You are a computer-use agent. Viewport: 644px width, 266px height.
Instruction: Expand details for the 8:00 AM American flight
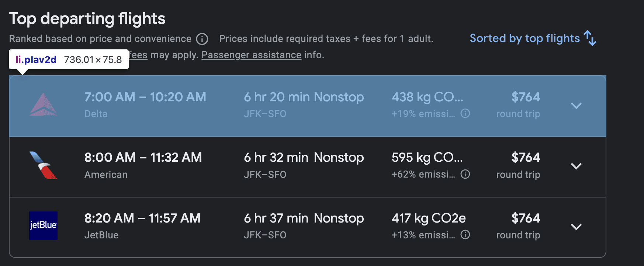click(576, 166)
